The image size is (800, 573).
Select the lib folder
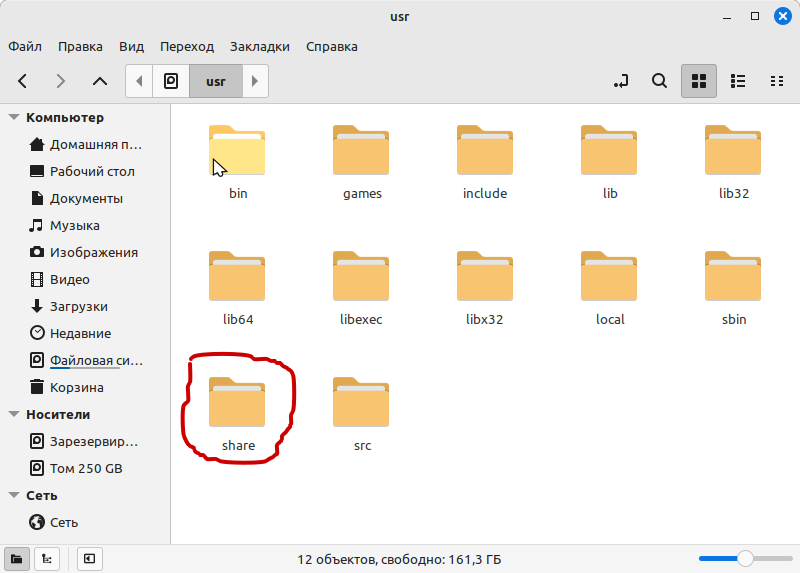click(609, 162)
